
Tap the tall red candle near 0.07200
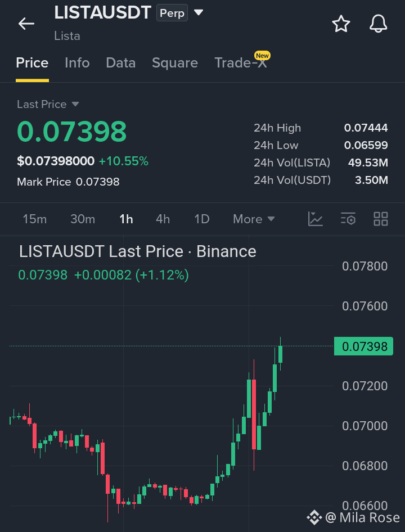click(254, 414)
